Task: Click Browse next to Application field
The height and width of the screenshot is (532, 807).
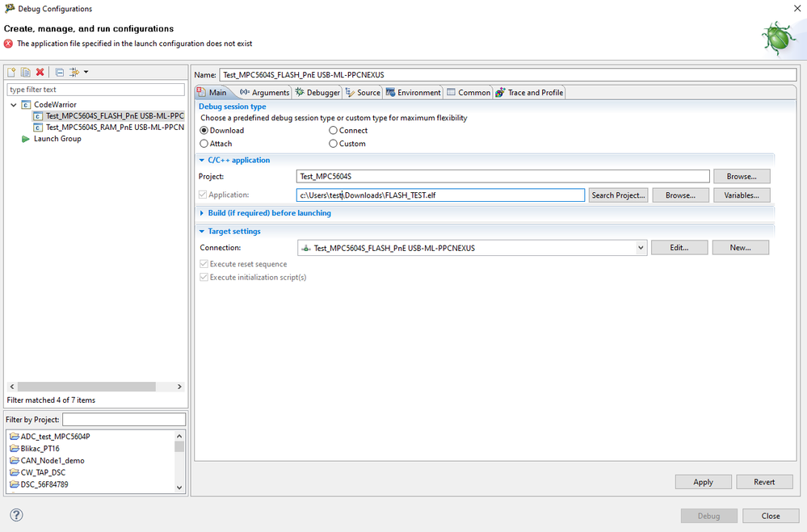Action: pyautogui.click(x=680, y=195)
